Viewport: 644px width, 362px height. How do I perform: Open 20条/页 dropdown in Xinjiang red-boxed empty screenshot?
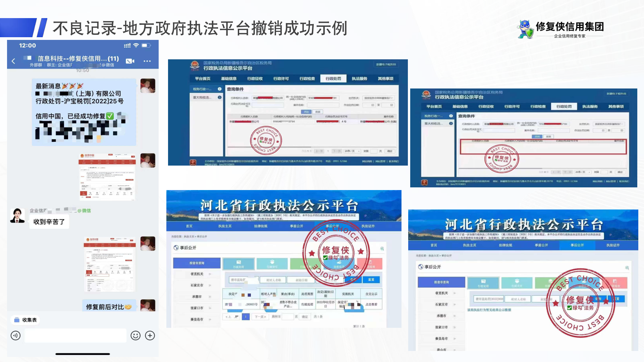[x=583, y=172]
